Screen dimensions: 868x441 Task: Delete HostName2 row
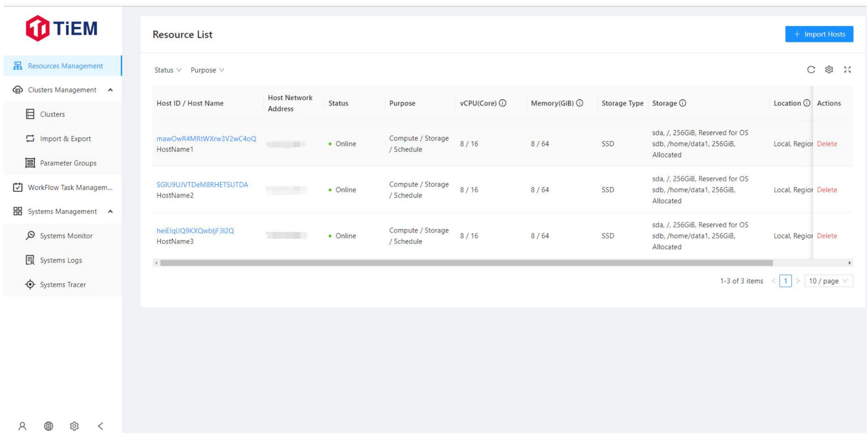tap(827, 190)
